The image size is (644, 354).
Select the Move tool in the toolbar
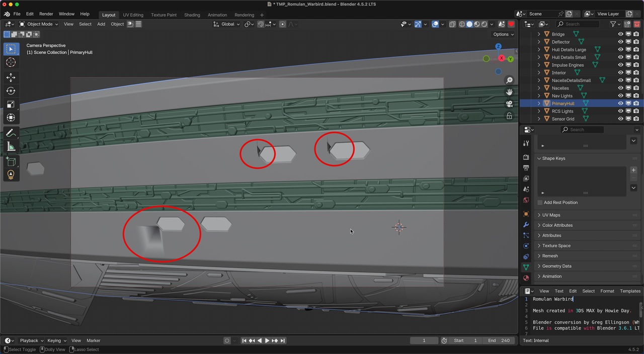(11, 77)
